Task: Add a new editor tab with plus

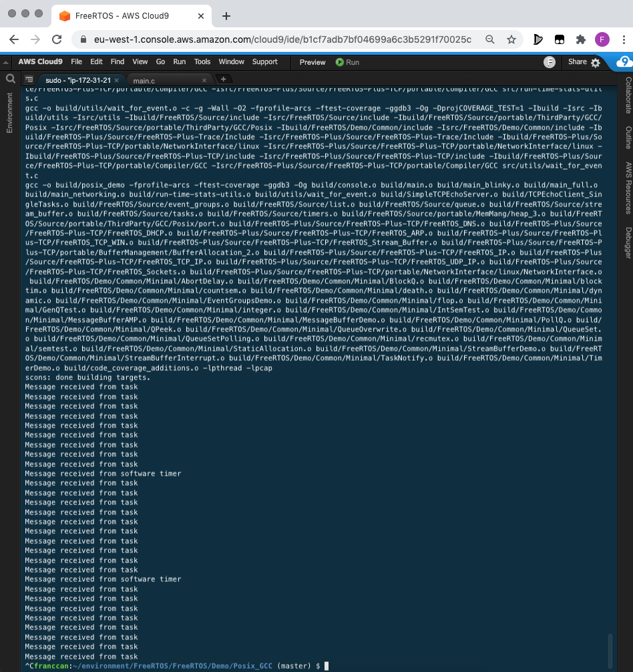Action: [x=223, y=79]
